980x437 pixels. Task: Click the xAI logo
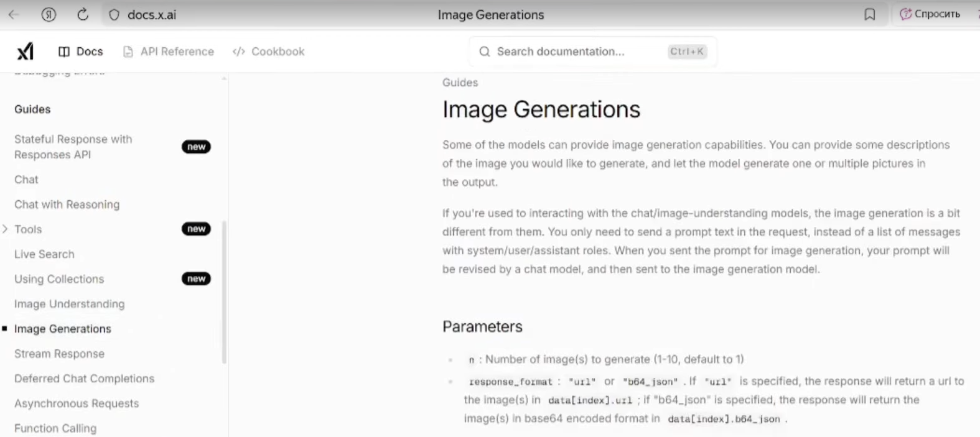click(25, 52)
